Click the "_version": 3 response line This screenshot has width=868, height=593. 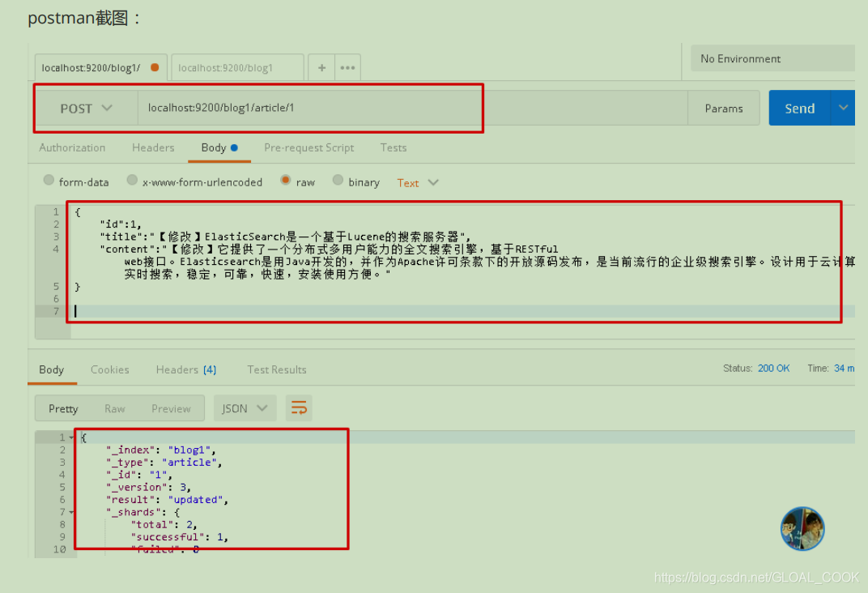click(x=149, y=487)
